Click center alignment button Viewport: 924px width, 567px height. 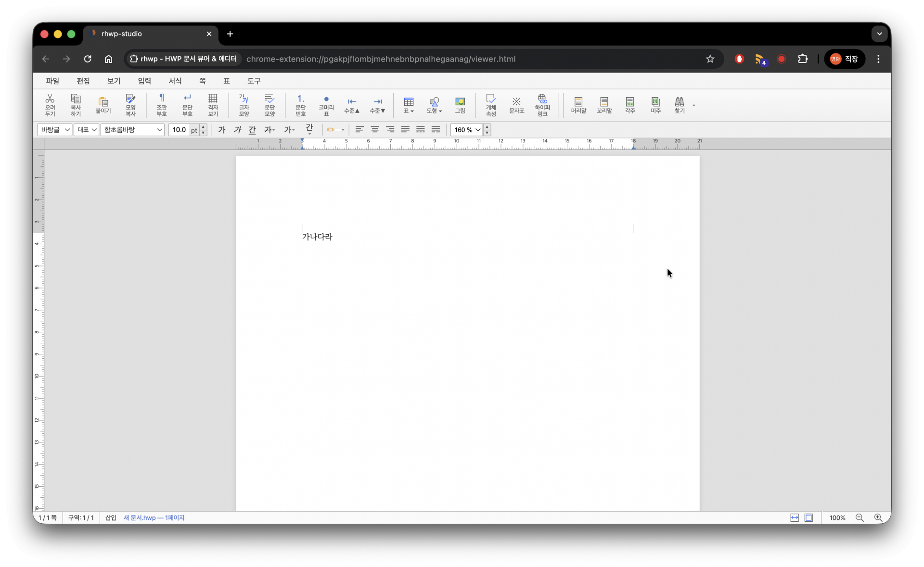click(x=375, y=130)
